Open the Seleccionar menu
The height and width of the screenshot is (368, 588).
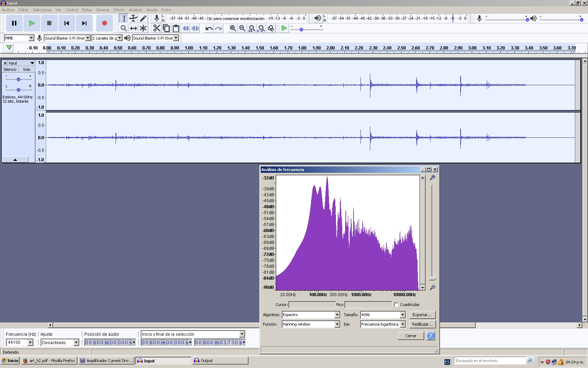coord(42,10)
